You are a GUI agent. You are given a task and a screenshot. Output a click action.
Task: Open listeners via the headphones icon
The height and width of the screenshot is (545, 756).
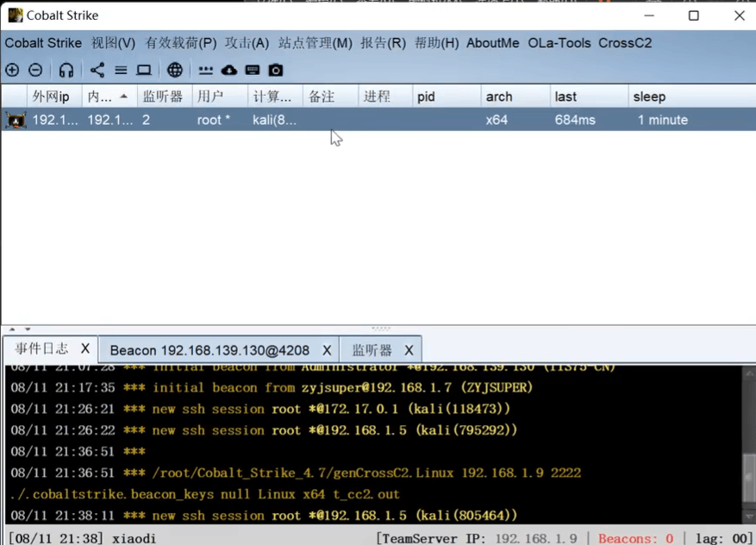click(66, 71)
